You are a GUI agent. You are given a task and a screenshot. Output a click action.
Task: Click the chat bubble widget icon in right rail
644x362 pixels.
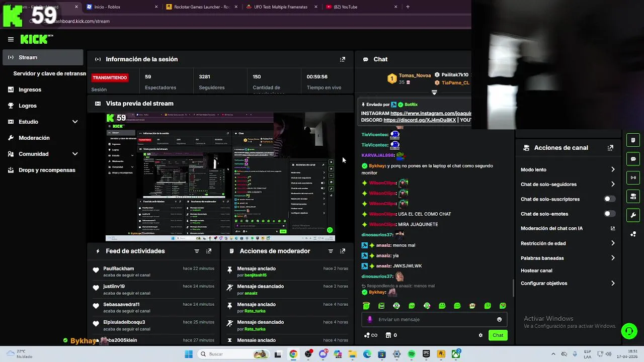click(x=633, y=159)
